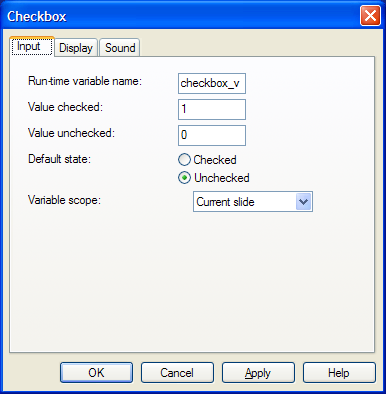
Task: Switch to the Display tab
Action: (x=76, y=48)
